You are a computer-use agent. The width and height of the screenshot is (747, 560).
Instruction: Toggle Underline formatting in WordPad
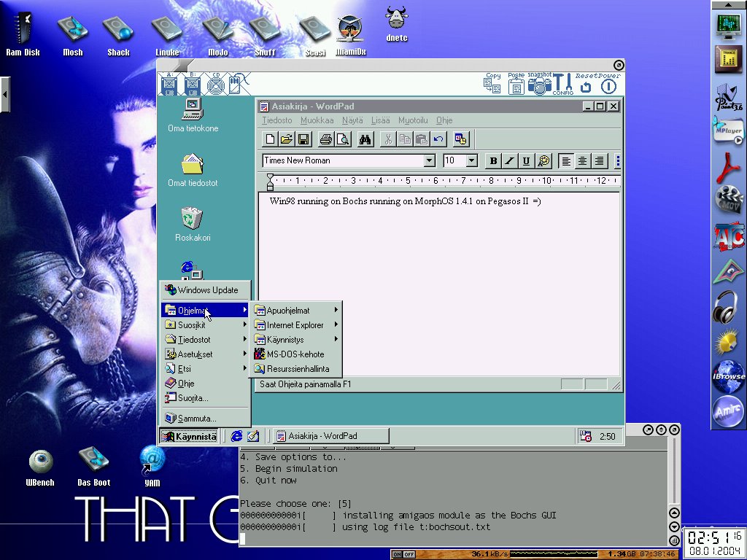point(526,161)
